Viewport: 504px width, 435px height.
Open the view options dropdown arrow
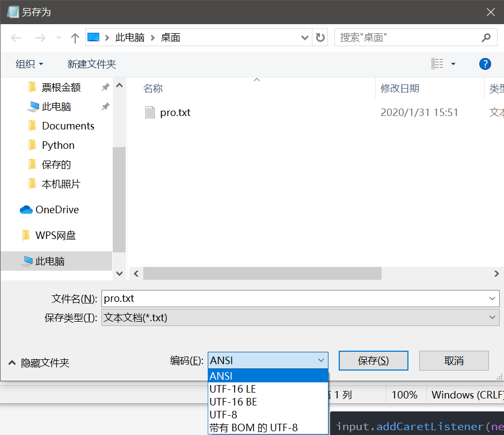coord(453,64)
